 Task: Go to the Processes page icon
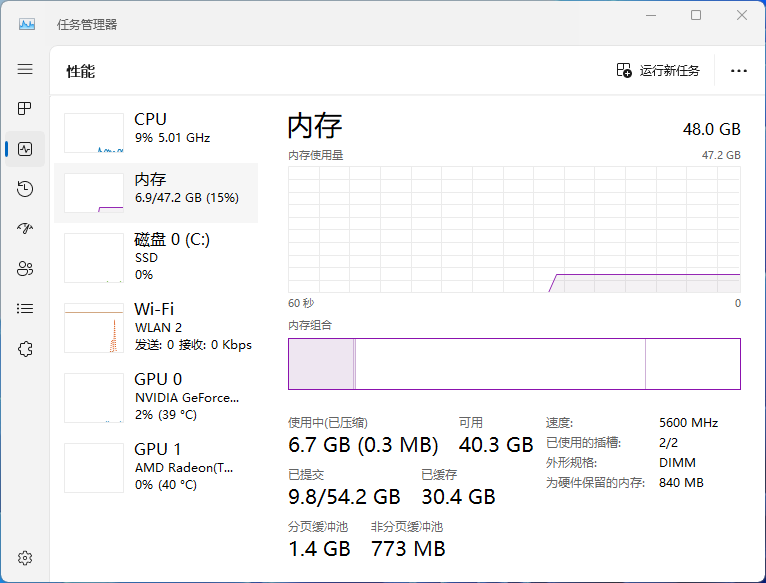point(25,108)
